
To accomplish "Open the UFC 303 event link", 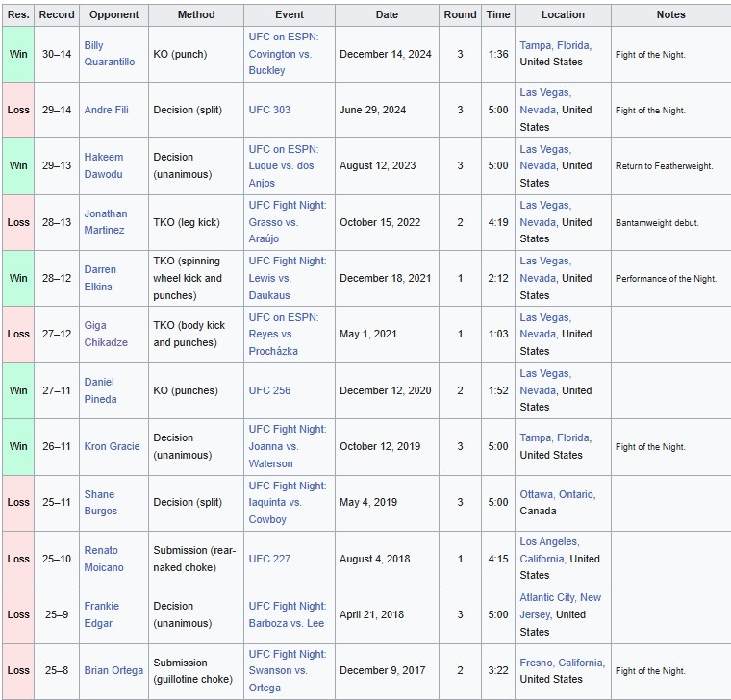I will [269, 110].
